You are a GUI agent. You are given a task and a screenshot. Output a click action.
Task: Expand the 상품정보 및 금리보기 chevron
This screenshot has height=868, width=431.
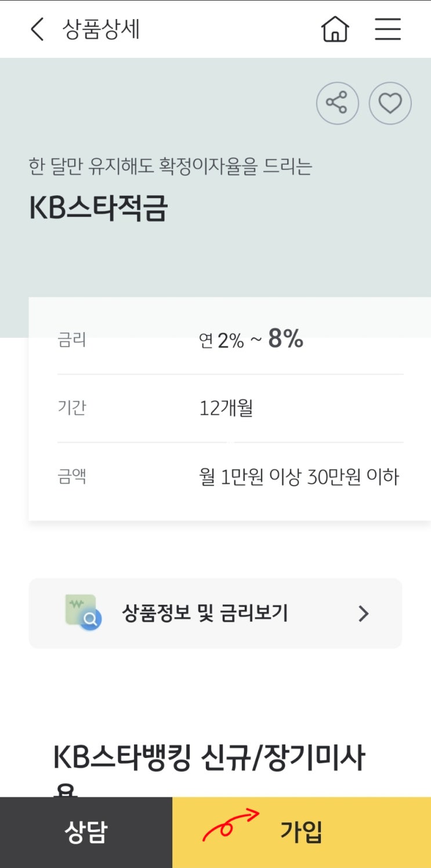pos(364,614)
